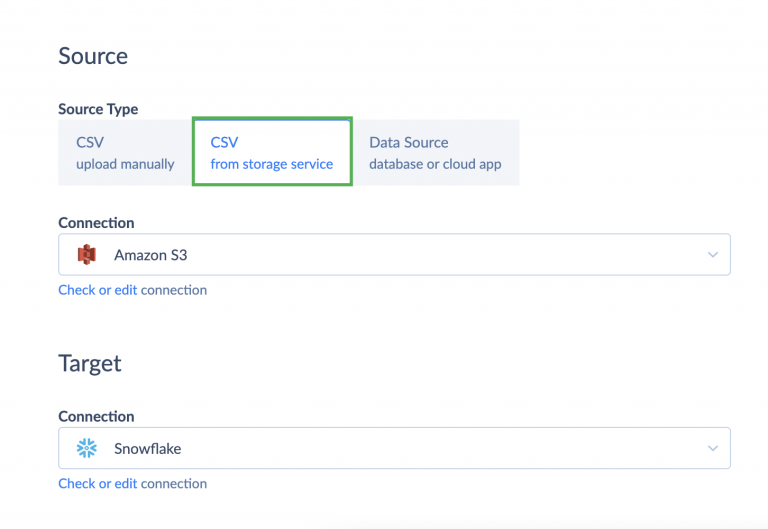Click the Snowflake logo icon
The image size is (768, 529).
click(x=87, y=449)
